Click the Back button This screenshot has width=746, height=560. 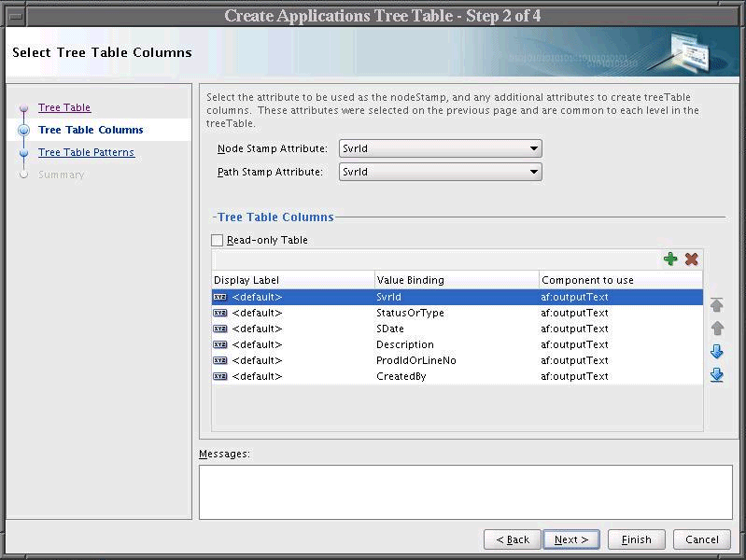tap(513, 539)
